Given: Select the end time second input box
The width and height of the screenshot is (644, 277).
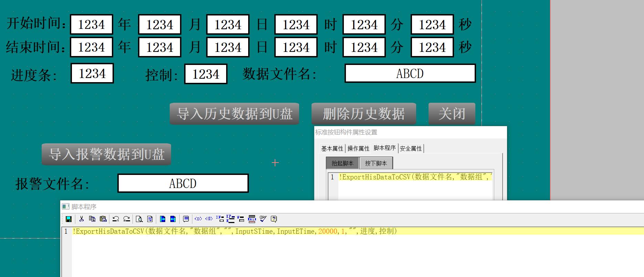Looking at the screenshot, I should coord(432,47).
